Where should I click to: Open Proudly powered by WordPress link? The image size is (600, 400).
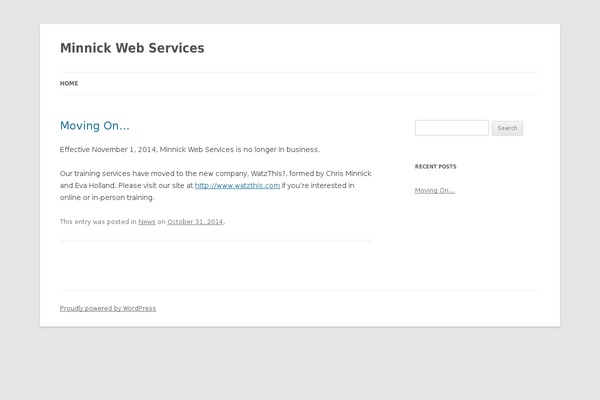coord(108,309)
